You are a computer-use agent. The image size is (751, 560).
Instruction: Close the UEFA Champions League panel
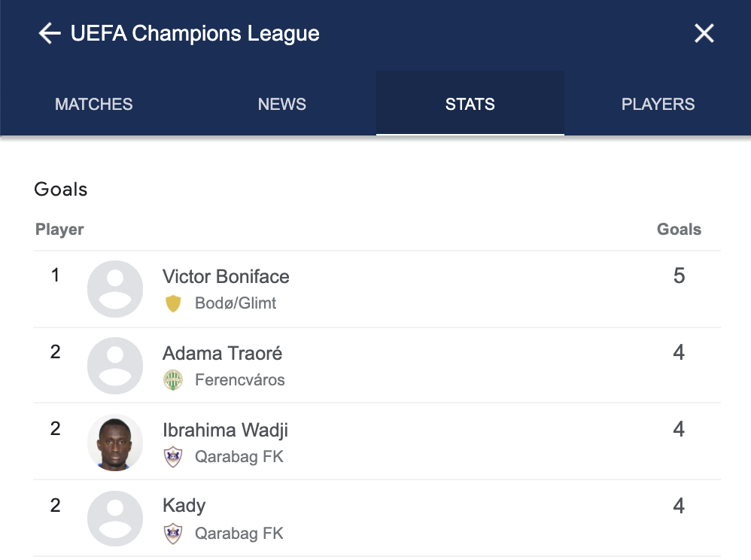704,34
